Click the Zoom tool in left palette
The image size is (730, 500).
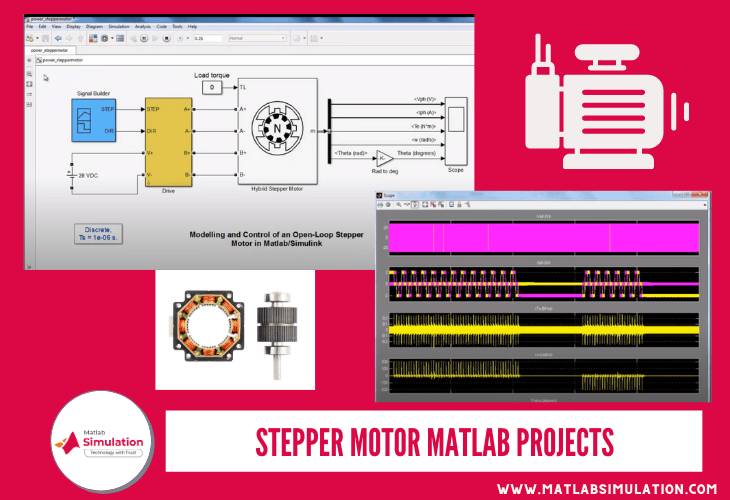pos(29,74)
